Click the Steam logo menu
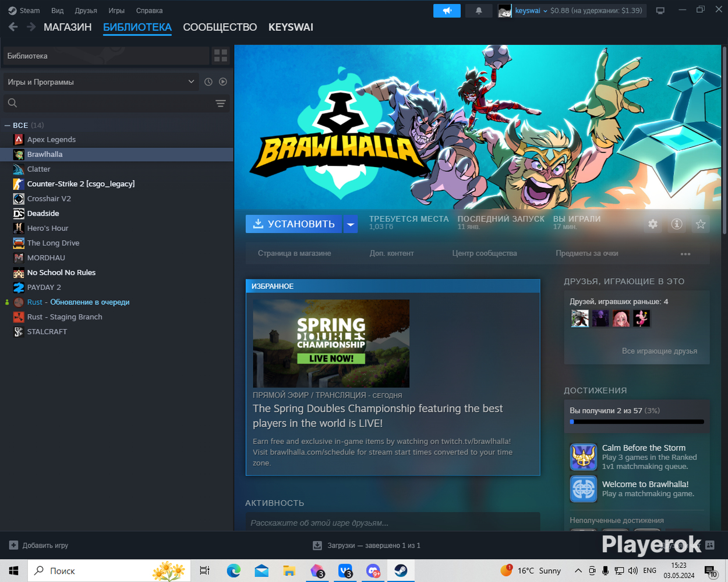The width and height of the screenshot is (728, 582). [24, 10]
